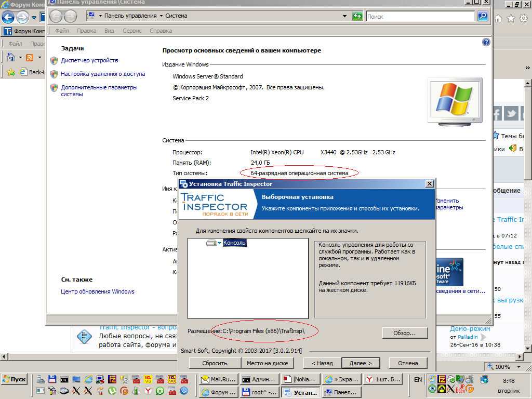Click the 8:48 clock in the system tray
Screen dimensions: 532x399
click(509, 381)
